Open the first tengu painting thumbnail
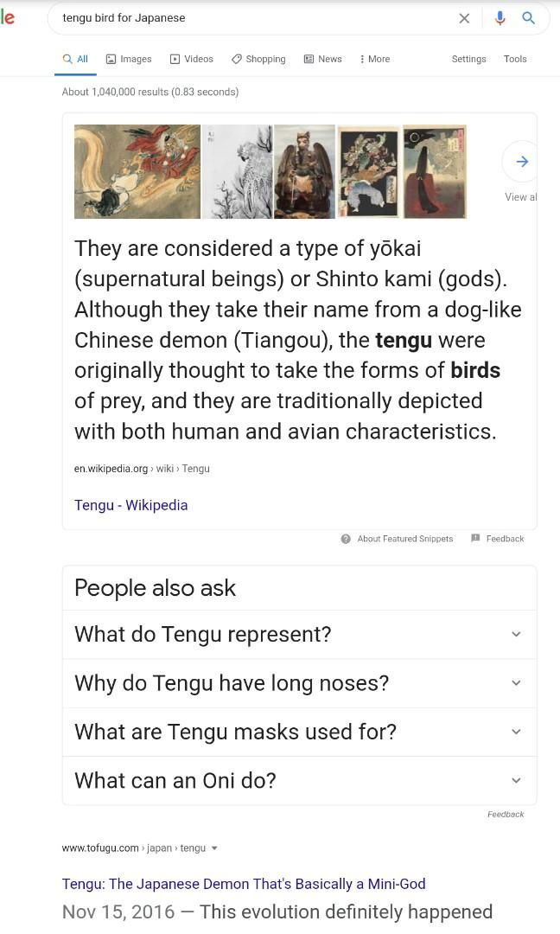Image resolution: width=560 pixels, height=934 pixels. point(137,171)
